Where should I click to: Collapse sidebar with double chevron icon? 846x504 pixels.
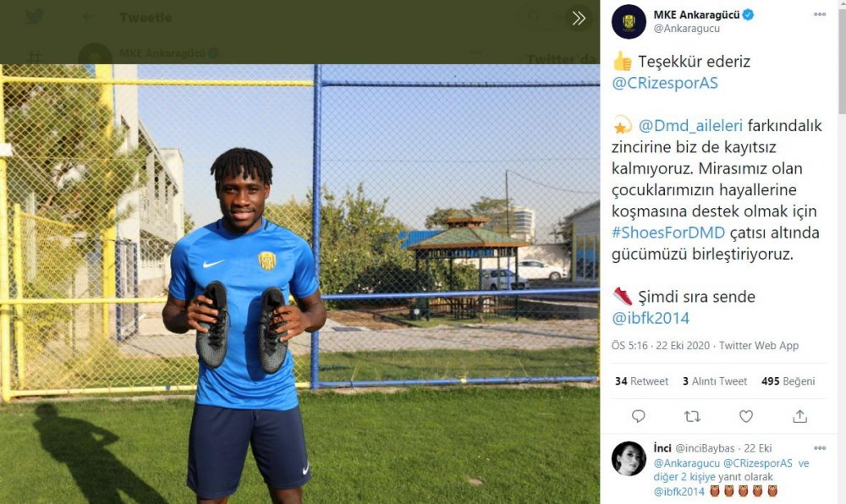point(579,18)
